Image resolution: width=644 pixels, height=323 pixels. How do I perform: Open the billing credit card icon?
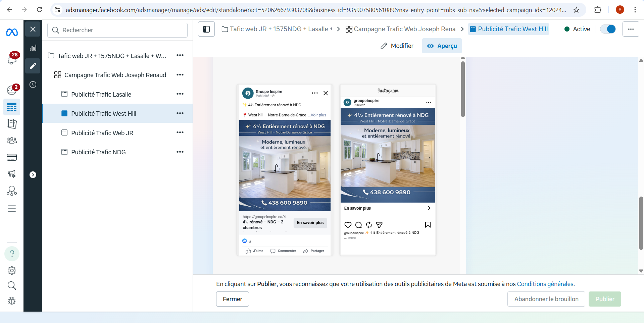[12, 157]
